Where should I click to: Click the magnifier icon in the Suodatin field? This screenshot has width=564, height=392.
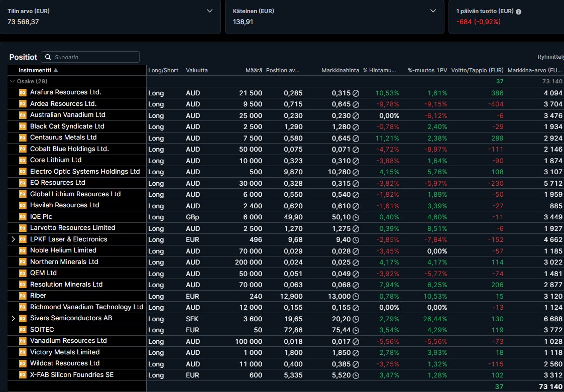(48, 57)
